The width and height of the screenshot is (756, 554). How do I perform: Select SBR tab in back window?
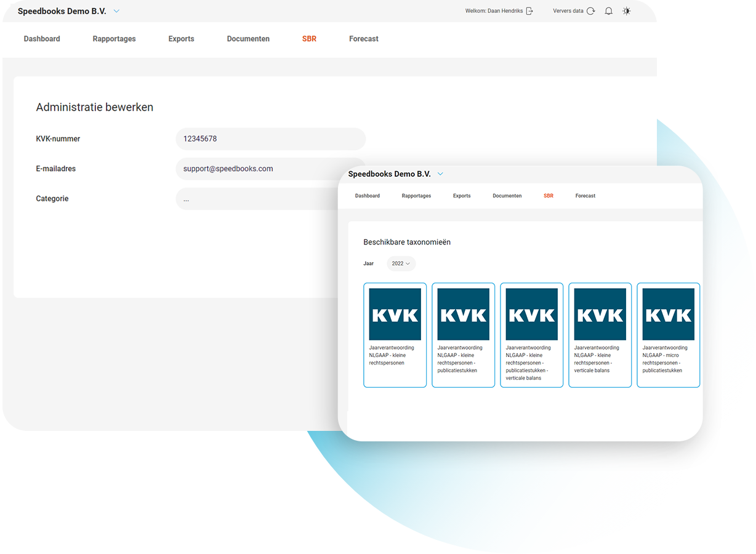309,39
